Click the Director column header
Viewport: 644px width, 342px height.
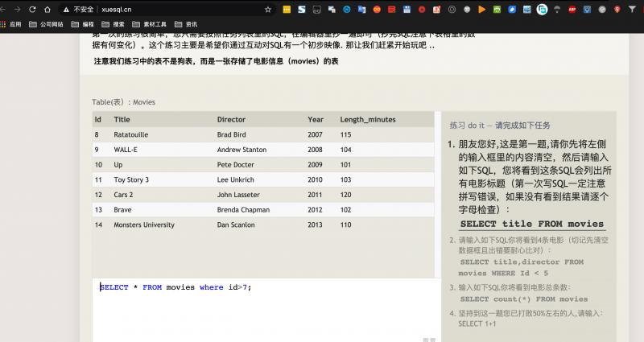pos(231,119)
